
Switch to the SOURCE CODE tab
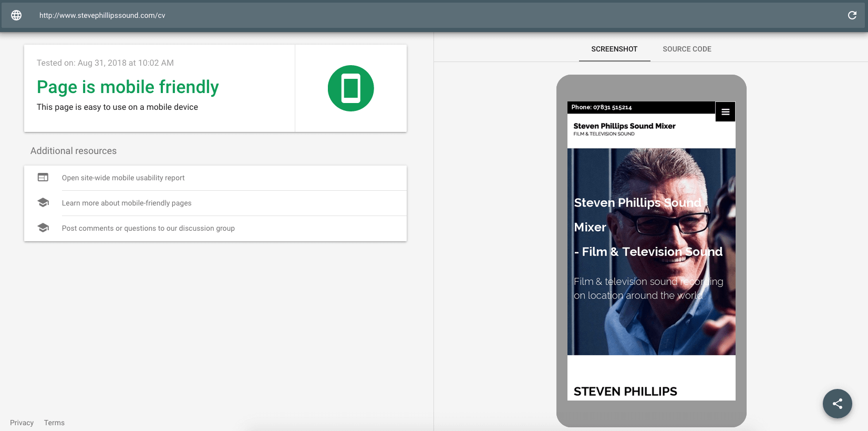tap(687, 49)
